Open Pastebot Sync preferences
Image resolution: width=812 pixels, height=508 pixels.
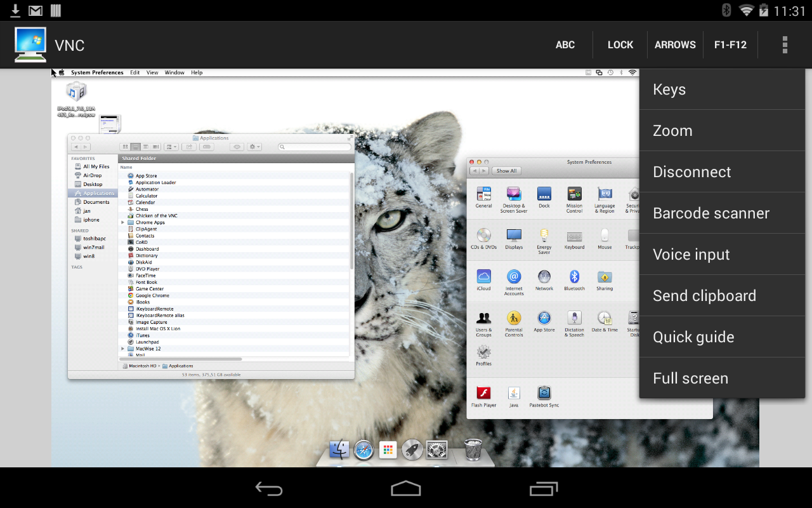click(x=544, y=396)
